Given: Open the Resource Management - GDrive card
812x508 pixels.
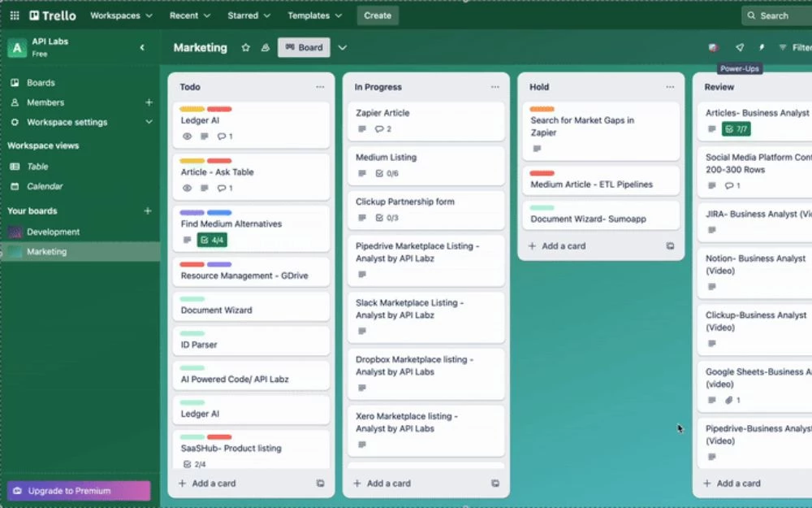Looking at the screenshot, I should pos(251,271).
